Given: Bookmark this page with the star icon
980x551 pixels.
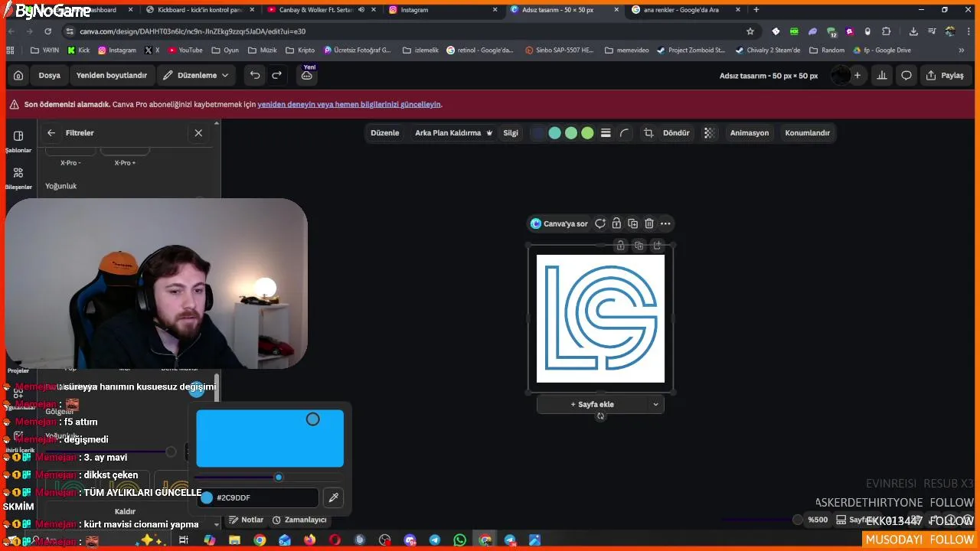Looking at the screenshot, I should pyautogui.click(x=750, y=31).
